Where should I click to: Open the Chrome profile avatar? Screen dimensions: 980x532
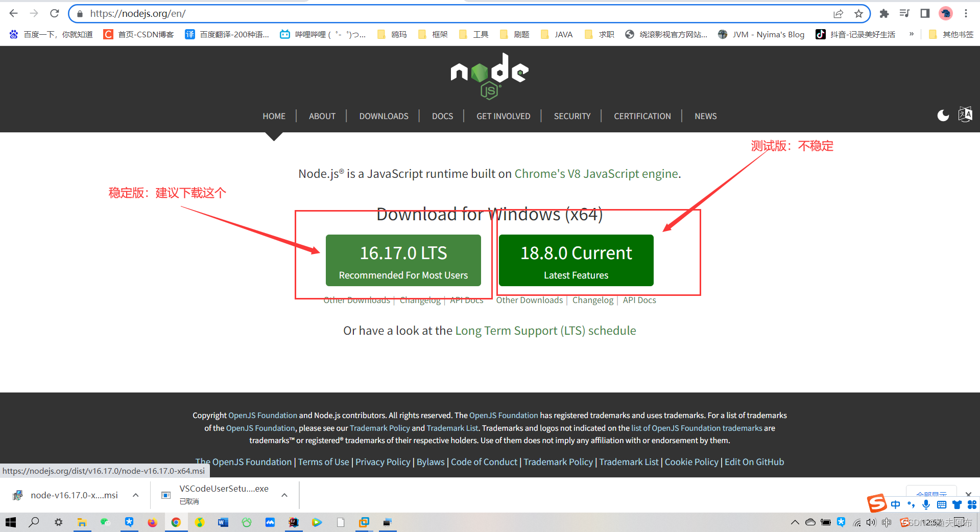click(x=946, y=14)
